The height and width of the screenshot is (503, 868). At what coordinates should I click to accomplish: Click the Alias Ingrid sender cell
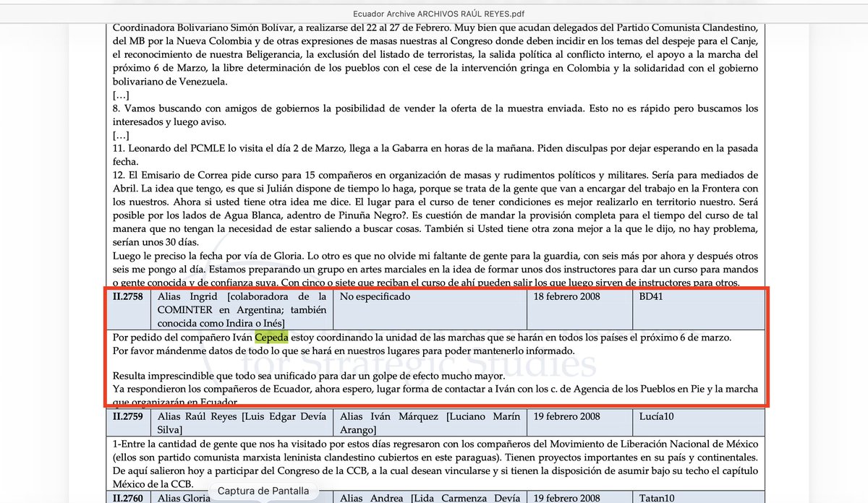pyautogui.click(x=242, y=309)
